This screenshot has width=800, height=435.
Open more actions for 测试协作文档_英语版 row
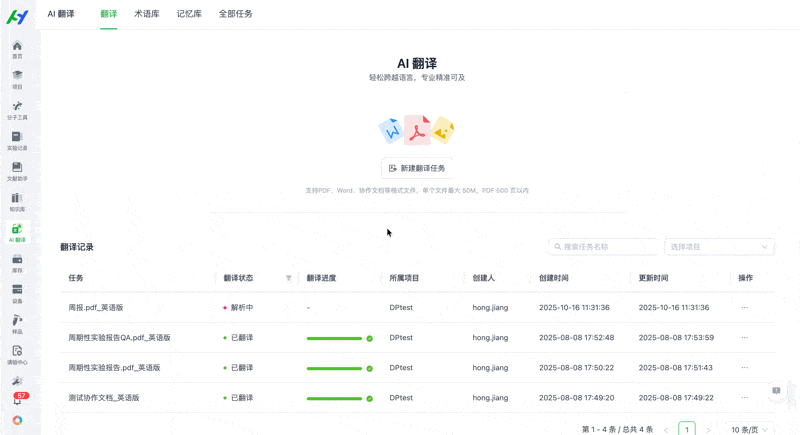(x=744, y=398)
